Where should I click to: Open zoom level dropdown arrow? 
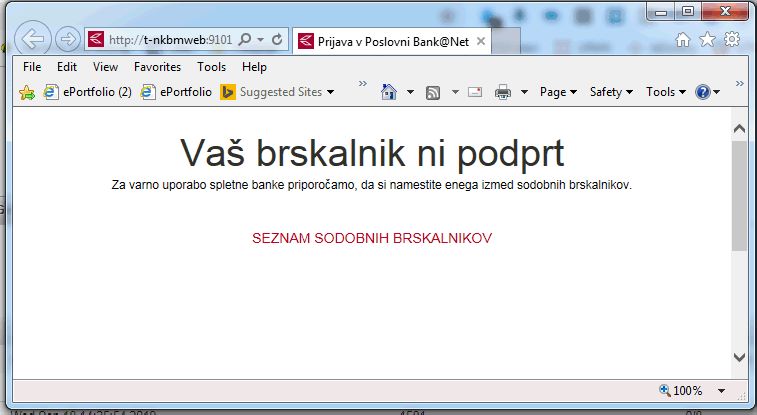point(721,391)
